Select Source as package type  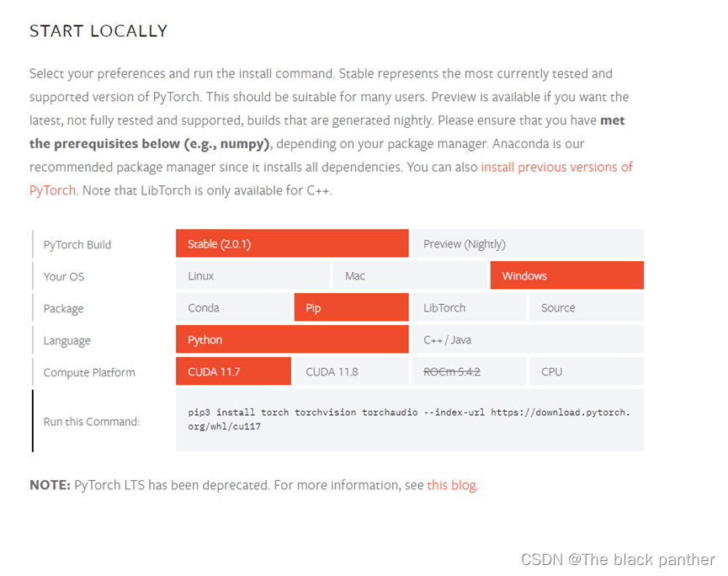(x=586, y=308)
